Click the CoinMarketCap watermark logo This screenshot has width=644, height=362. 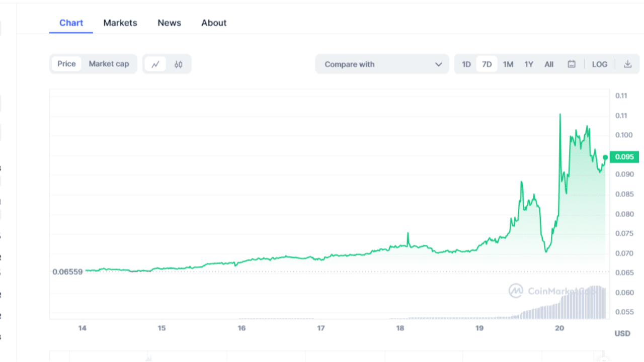[516, 291]
